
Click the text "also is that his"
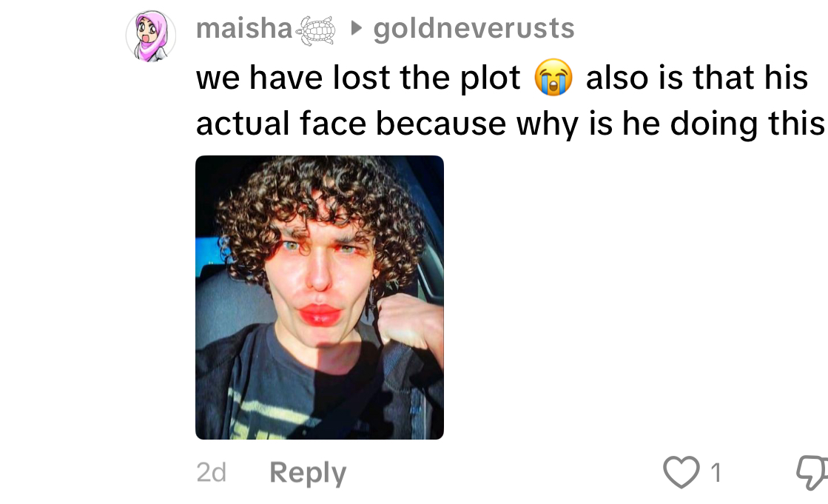[697, 77]
